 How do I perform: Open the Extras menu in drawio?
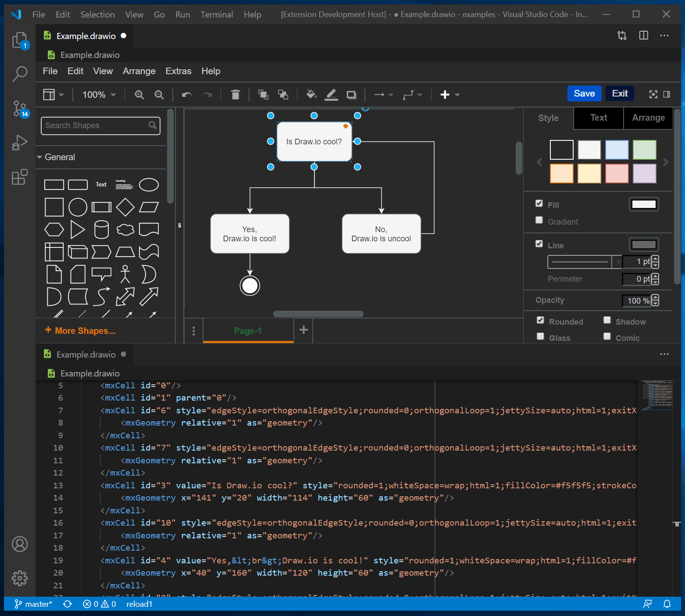[x=178, y=71]
